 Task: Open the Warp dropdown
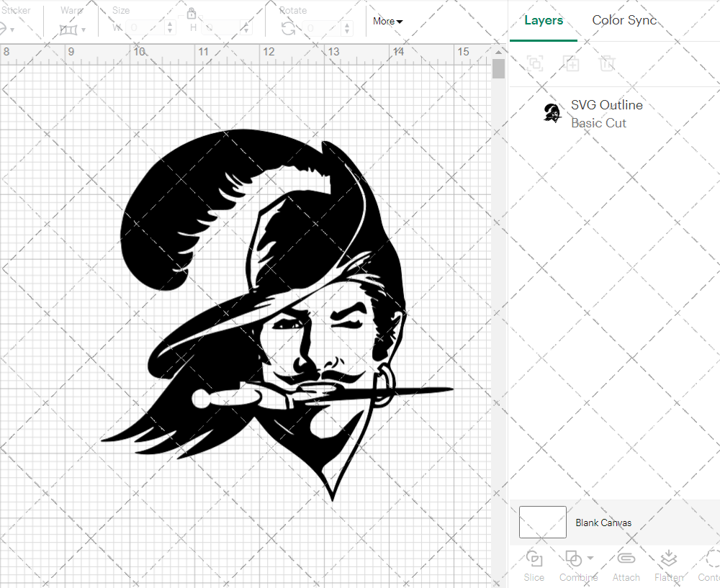(x=73, y=30)
